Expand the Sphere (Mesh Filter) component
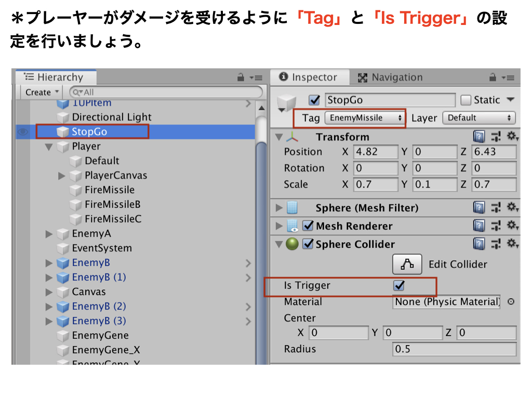The image size is (532, 399). pyautogui.click(x=279, y=207)
